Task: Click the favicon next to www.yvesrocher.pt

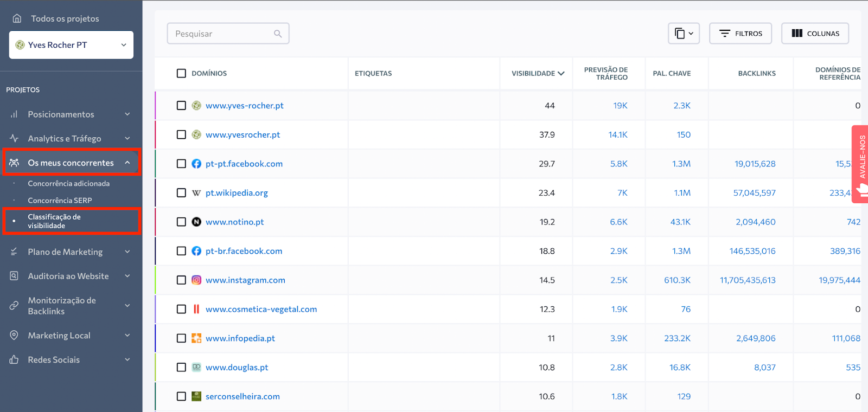Action: point(196,134)
